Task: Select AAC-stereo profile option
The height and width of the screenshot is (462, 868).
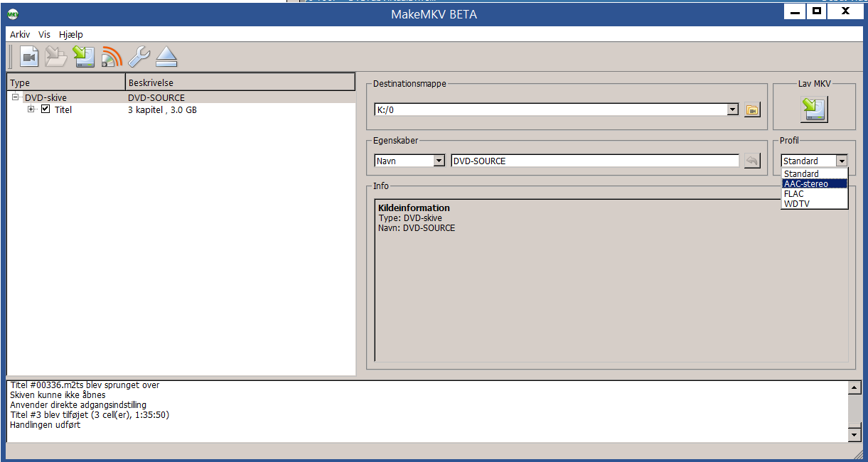Action: click(815, 183)
